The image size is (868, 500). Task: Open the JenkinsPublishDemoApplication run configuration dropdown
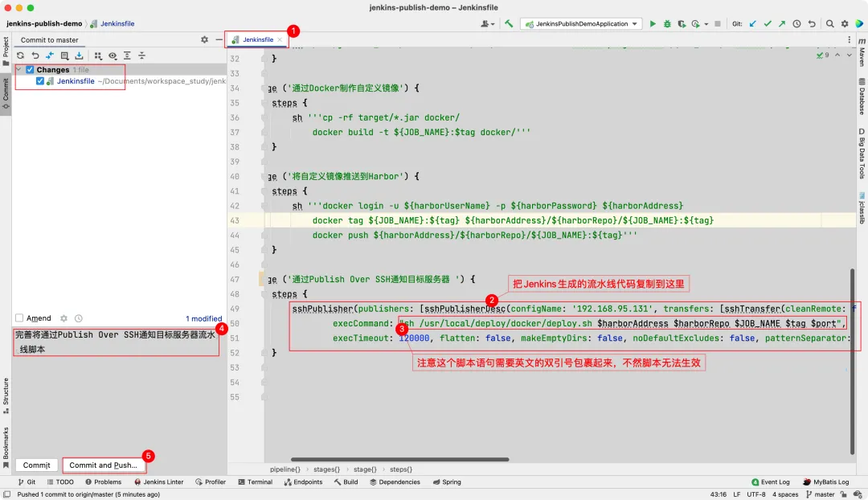click(581, 24)
